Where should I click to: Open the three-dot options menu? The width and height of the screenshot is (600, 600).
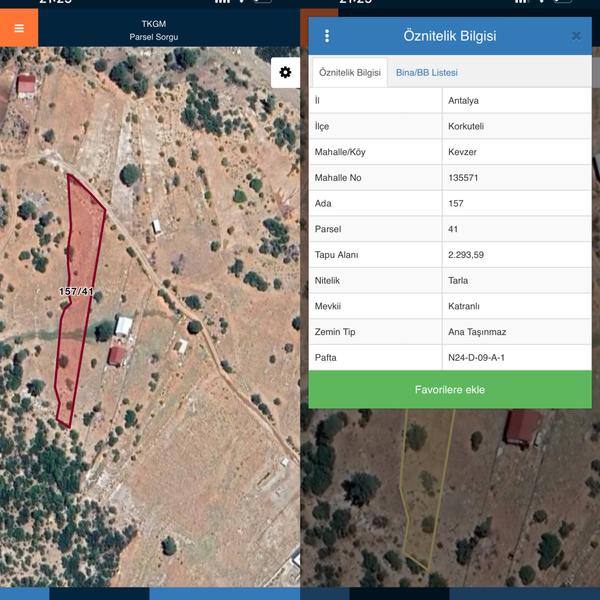327,36
